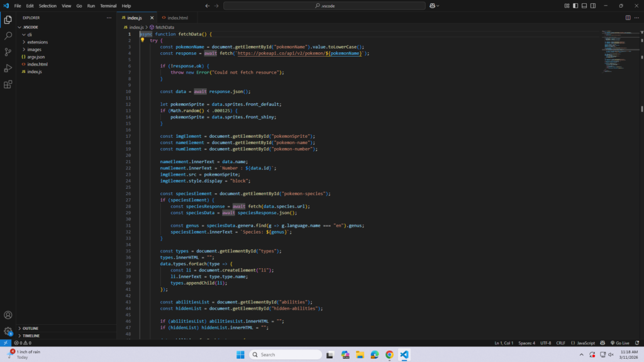Click the minimap code overview
The image size is (644, 362).
(614, 50)
